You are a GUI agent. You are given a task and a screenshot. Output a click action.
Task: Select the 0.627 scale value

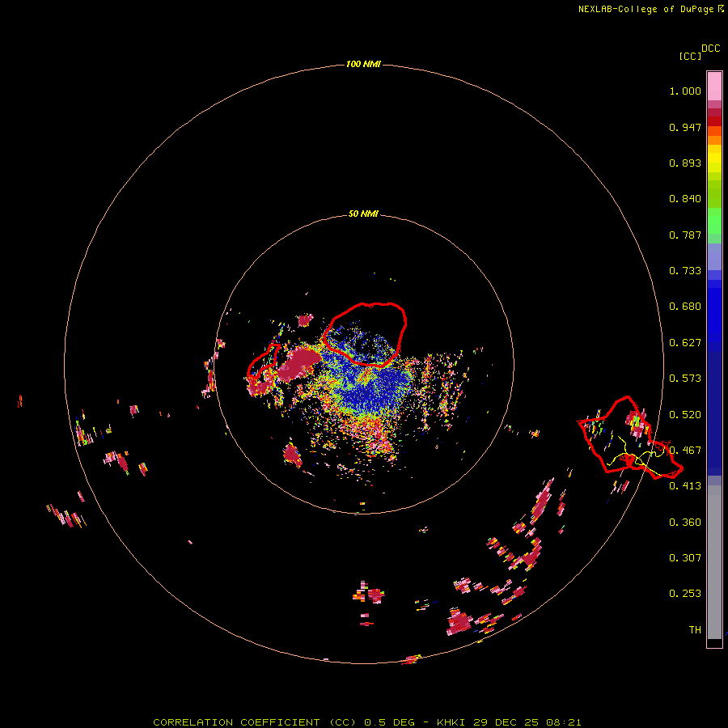pyautogui.click(x=685, y=343)
